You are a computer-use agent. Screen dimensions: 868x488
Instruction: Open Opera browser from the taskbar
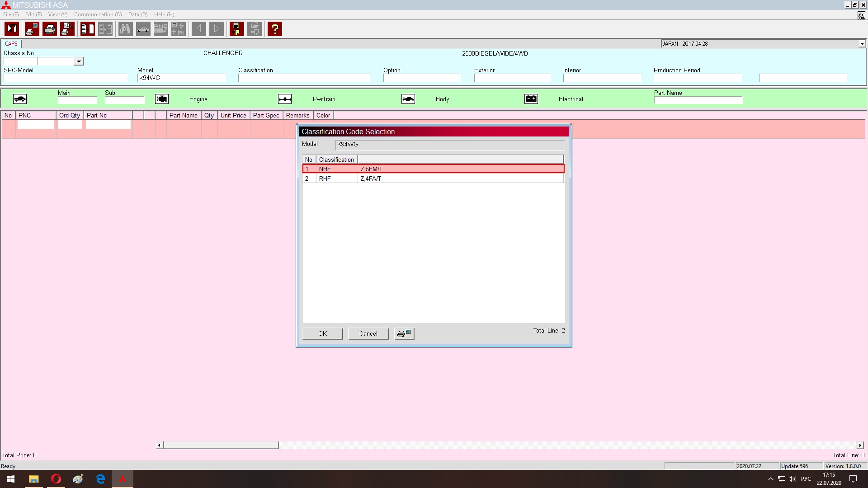(56, 479)
